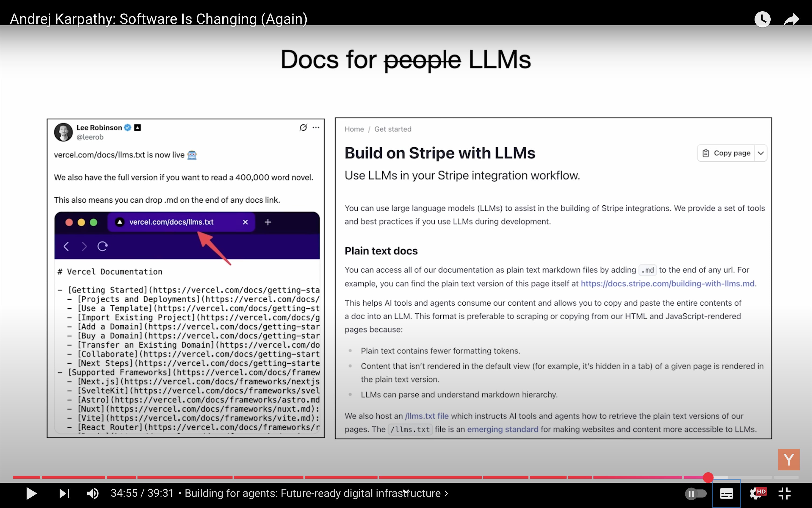Screen dimensions: 812x508
Task: Skip to next video
Action: click(x=64, y=493)
